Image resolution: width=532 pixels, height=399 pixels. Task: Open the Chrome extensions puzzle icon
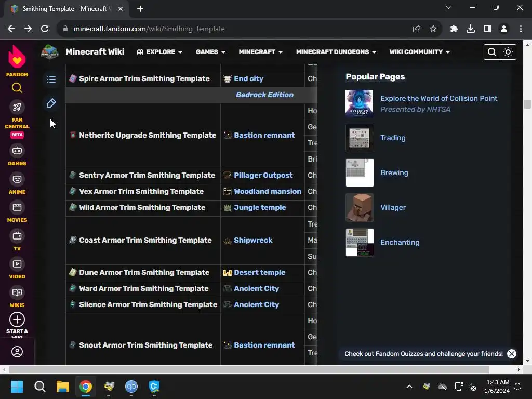pyautogui.click(x=454, y=29)
